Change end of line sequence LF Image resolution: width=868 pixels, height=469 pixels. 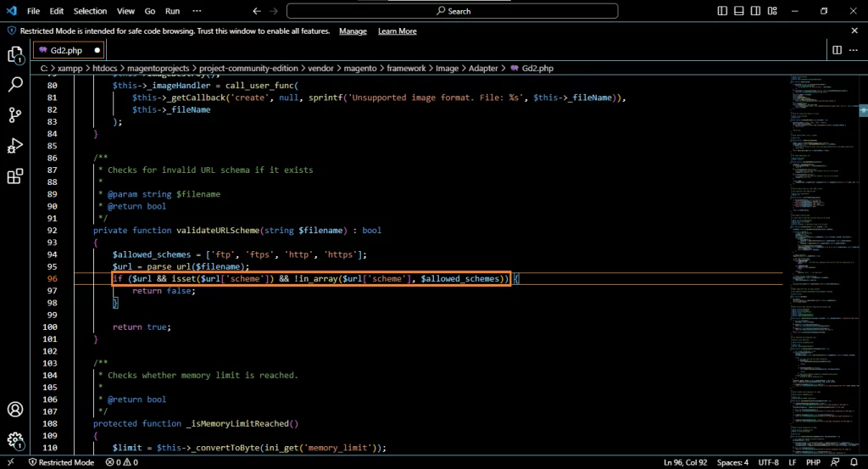tap(793, 462)
